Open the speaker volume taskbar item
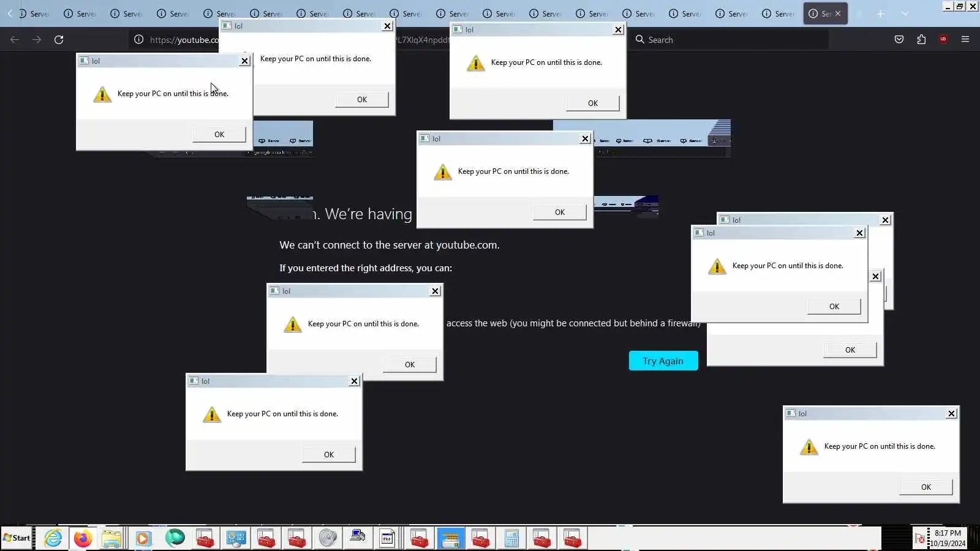The image size is (980, 551). coord(328,539)
